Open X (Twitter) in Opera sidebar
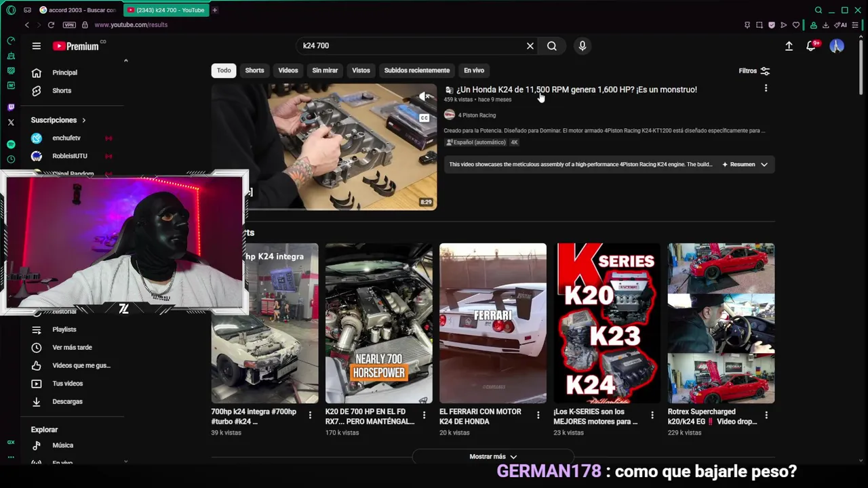The image size is (868, 488). (11, 123)
